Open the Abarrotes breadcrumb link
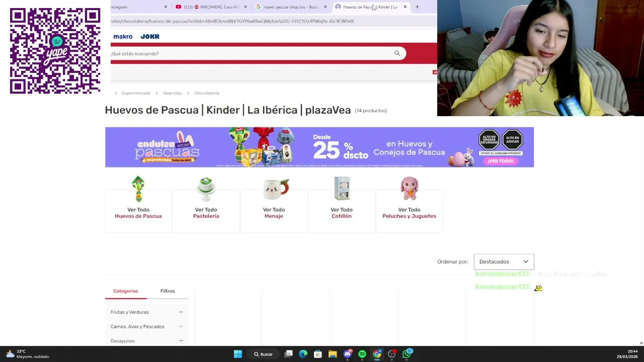 172,93
